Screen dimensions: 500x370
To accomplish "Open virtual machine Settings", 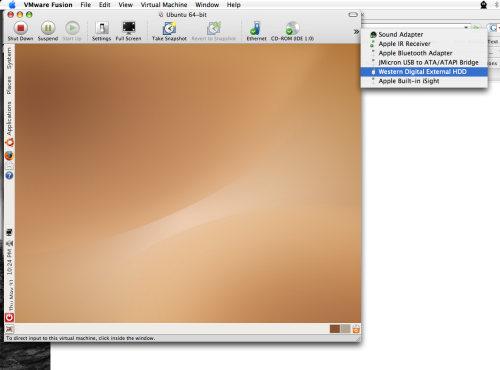I will tap(101, 31).
